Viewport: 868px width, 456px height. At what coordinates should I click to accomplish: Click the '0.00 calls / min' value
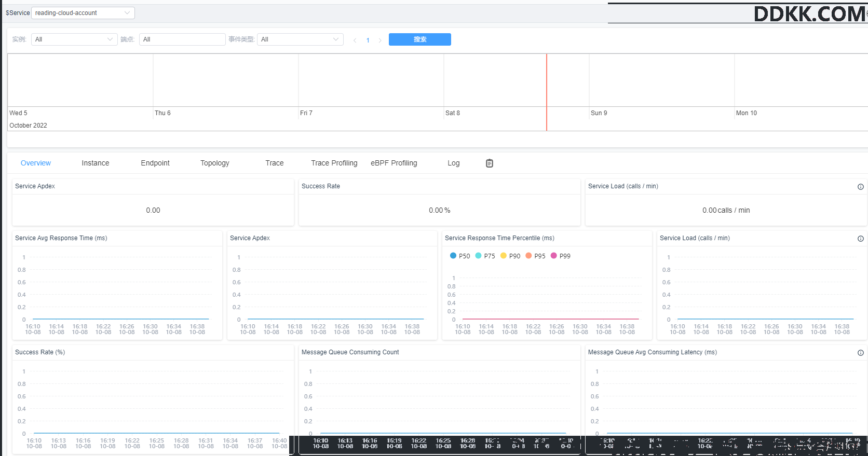[x=726, y=210]
